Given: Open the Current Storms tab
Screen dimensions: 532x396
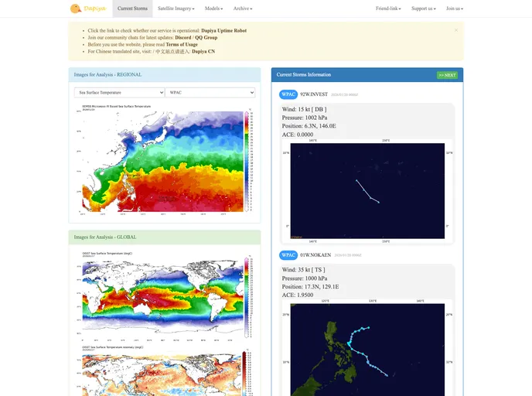Looking at the screenshot, I should pyautogui.click(x=132, y=9).
